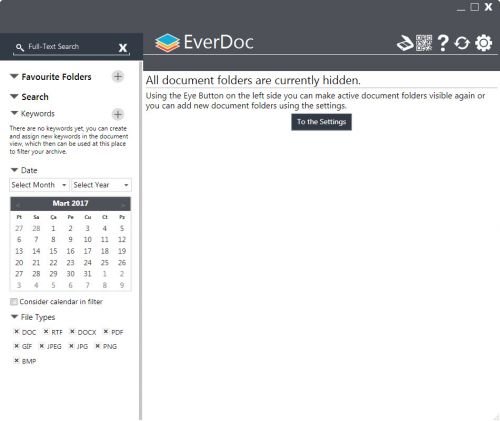The height and width of the screenshot is (421, 500).
Task: Add a new keyword
Action: (x=118, y=114)
